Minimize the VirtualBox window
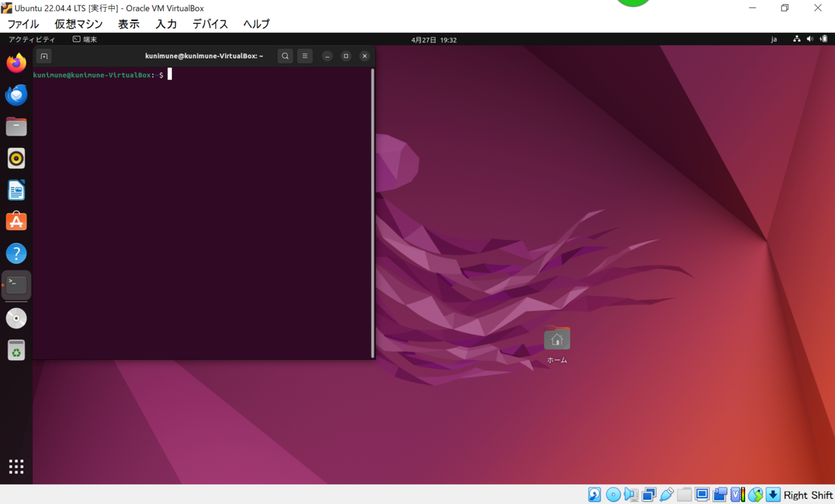The height and width of the screenshot is (504, 835). (x=752, y=8)
